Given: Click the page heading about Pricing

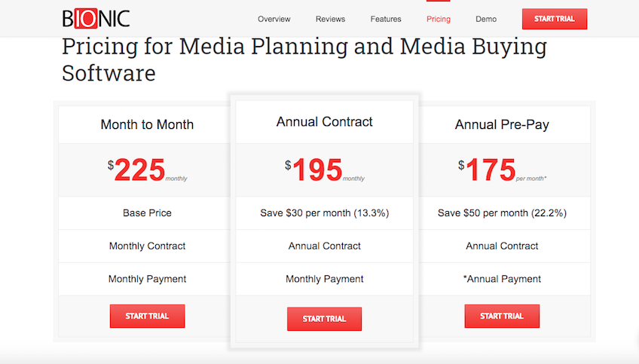Looking at the screenshot, I should [304, 60].
